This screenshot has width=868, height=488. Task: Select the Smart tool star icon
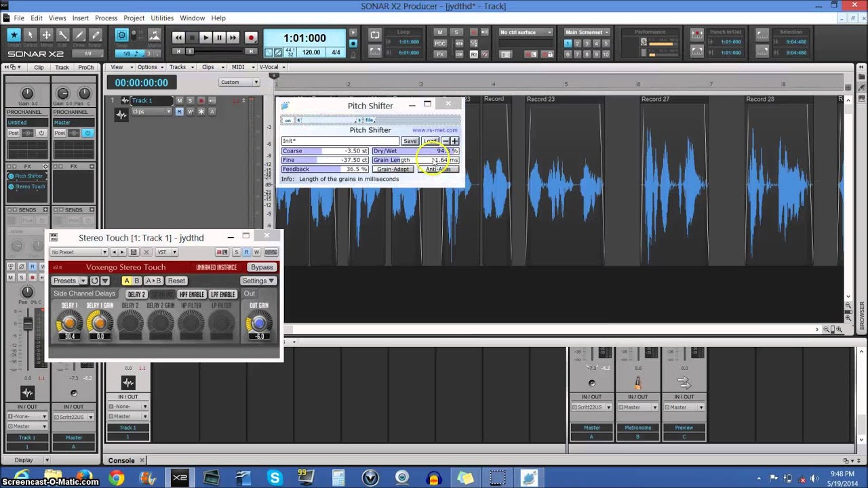click(x=14, y=35)
